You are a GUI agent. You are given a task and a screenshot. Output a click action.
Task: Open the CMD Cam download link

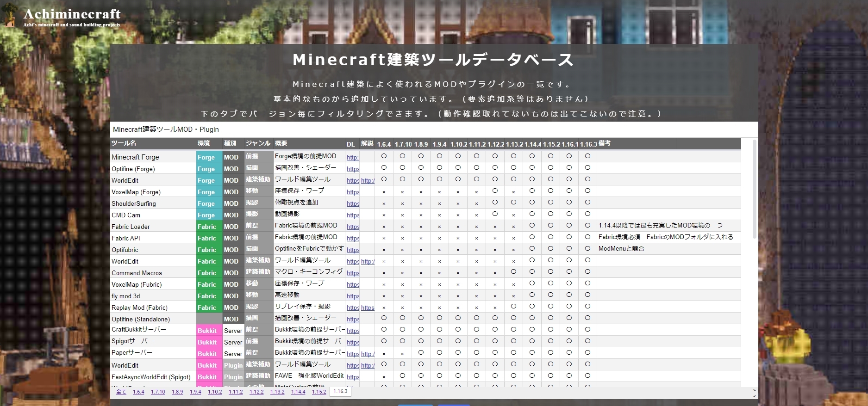353,215
